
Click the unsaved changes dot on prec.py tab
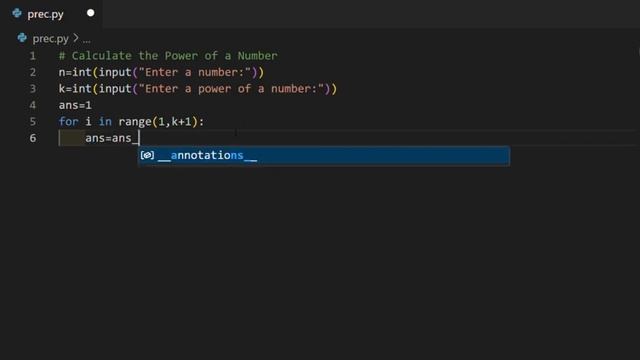pyautogui.click(x=91, y=13)
